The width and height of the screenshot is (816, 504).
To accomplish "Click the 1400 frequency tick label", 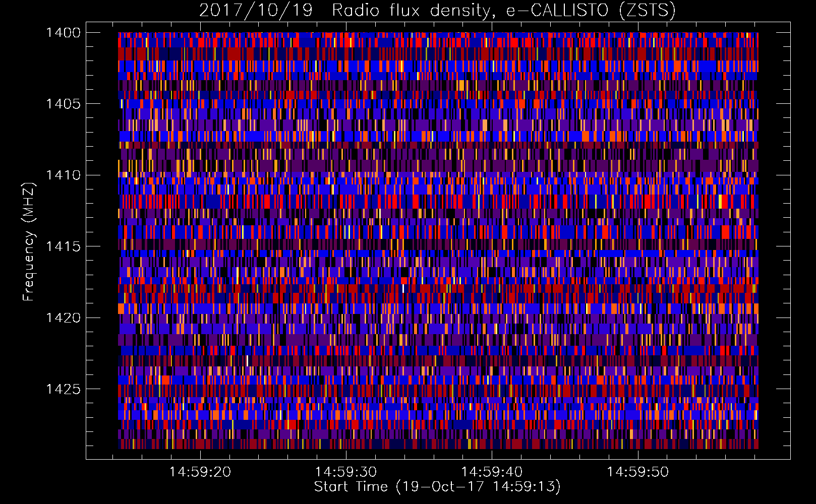I will pyautogui.click(x=64, y=33).
